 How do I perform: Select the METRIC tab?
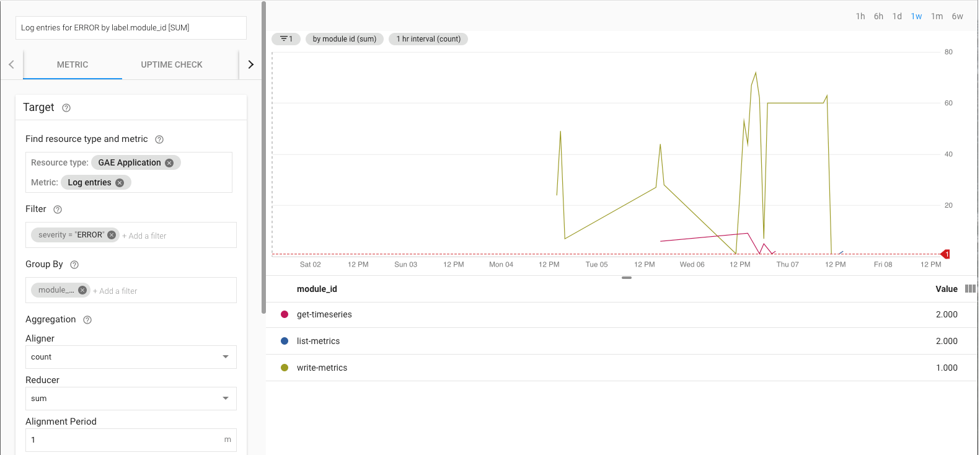coord(73,64)
